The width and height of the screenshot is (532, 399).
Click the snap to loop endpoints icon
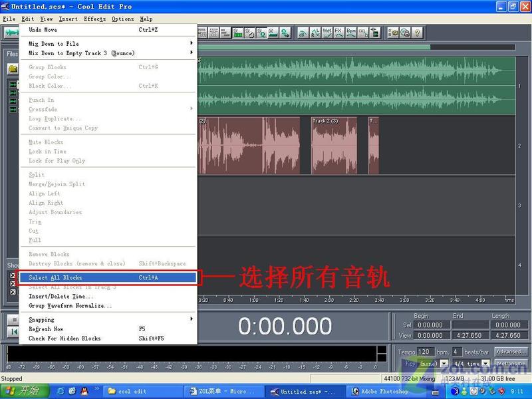[249, 33]
